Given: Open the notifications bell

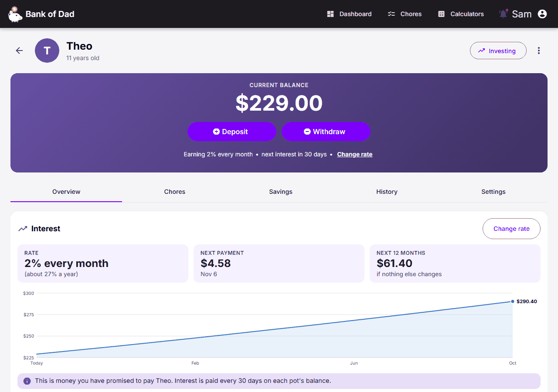Looking at the screenshot, I should tap(503, 14).
